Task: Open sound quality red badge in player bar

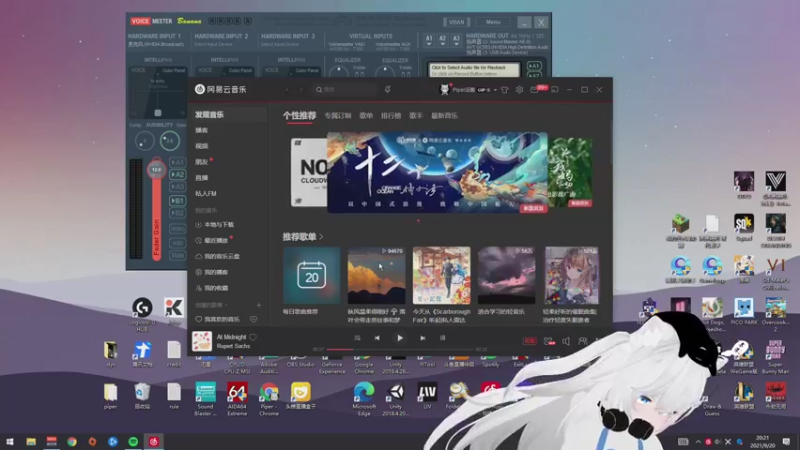Action: (x=530, y=341)
